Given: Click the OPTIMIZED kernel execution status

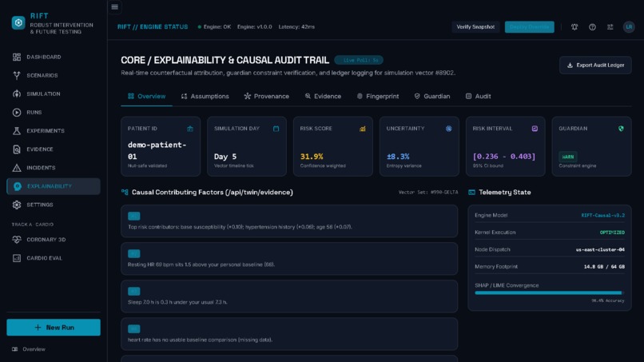Looking at the screenshot, I should (612, 233).
